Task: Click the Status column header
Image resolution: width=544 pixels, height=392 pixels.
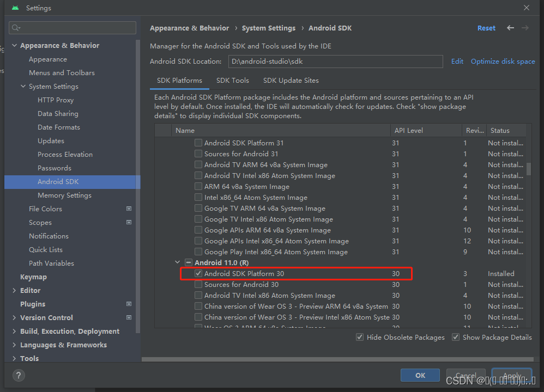Action: pos(506,130)
